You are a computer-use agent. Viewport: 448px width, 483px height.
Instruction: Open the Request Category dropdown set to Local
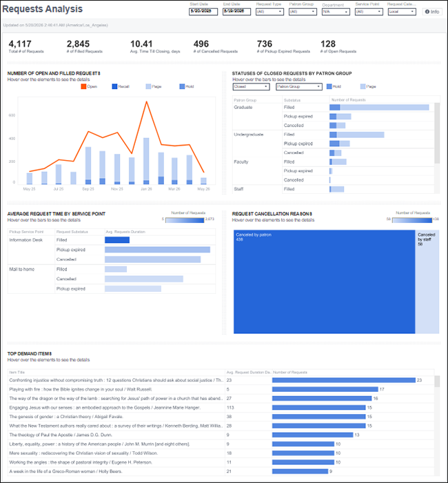[x=402, y=12]
